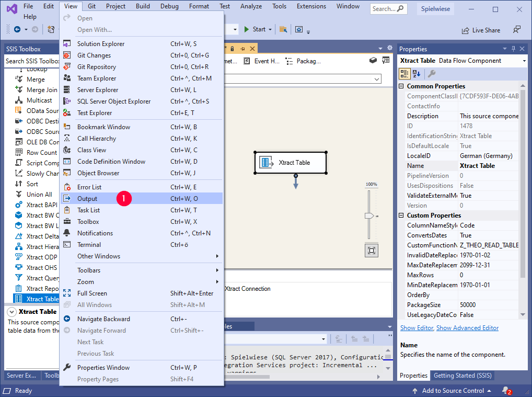Open Output from the View menu
532x397 pixels.
[x=87, y=199]
